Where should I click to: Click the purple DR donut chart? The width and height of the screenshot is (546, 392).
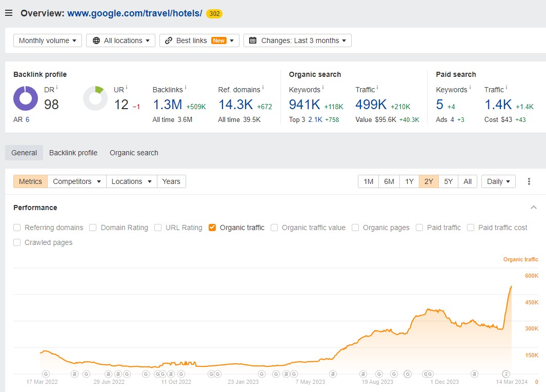[x=26, y=98]
